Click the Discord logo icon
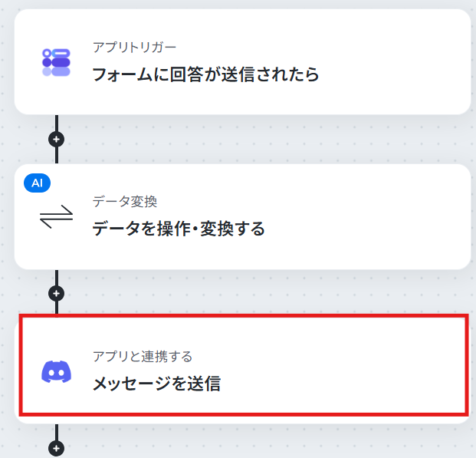 click(56, 371)
